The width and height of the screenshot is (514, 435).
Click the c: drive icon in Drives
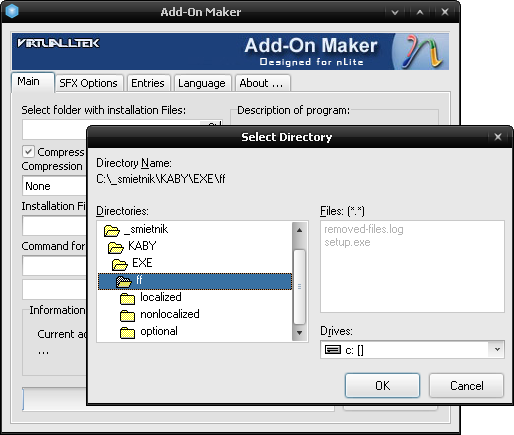tap(333, 350)
